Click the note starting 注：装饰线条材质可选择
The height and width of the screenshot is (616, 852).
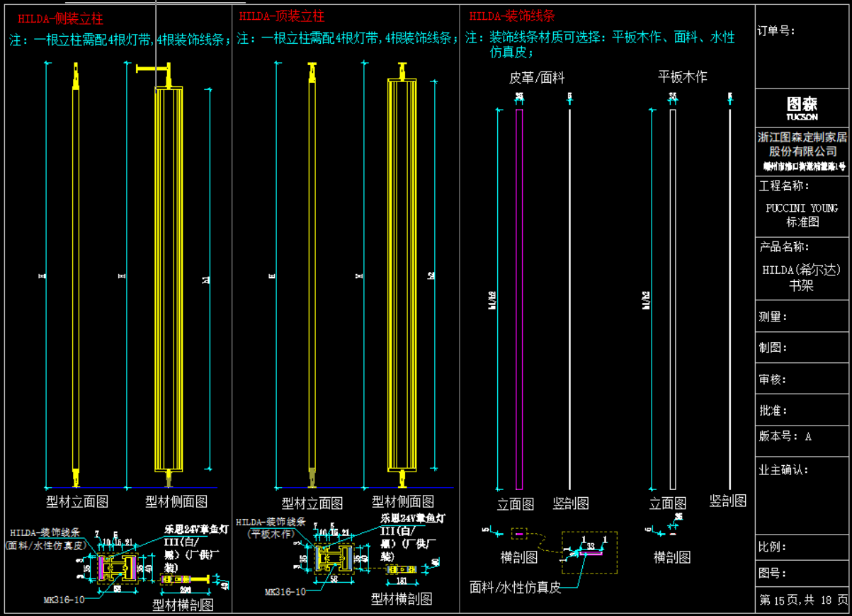pyautogui.click(x=600, y=44)
